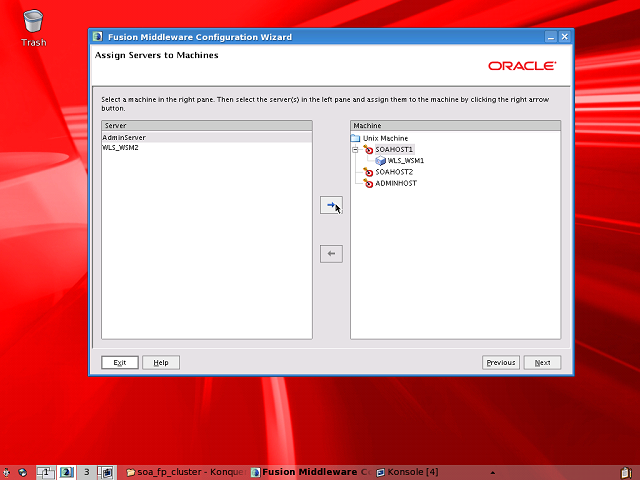Click the Exit button

point(120,362)
